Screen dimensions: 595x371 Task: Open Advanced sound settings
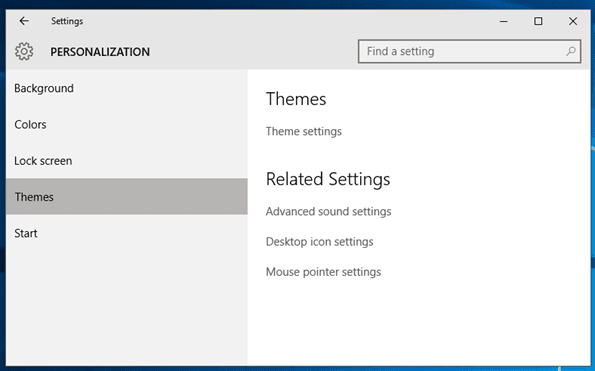[x=328, y=211]
